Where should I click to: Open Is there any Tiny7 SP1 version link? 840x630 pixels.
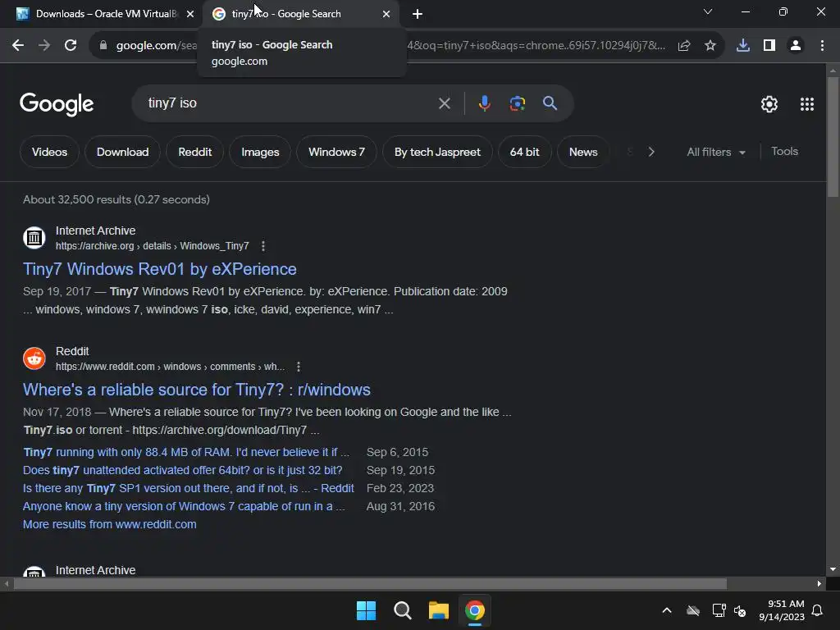point(189,489)
